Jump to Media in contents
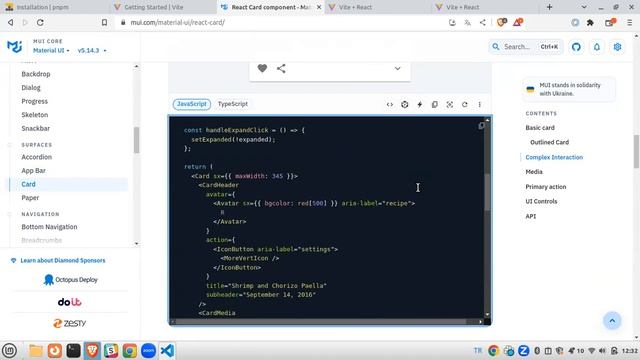640x360 pixels. click(x=534, y=172)
